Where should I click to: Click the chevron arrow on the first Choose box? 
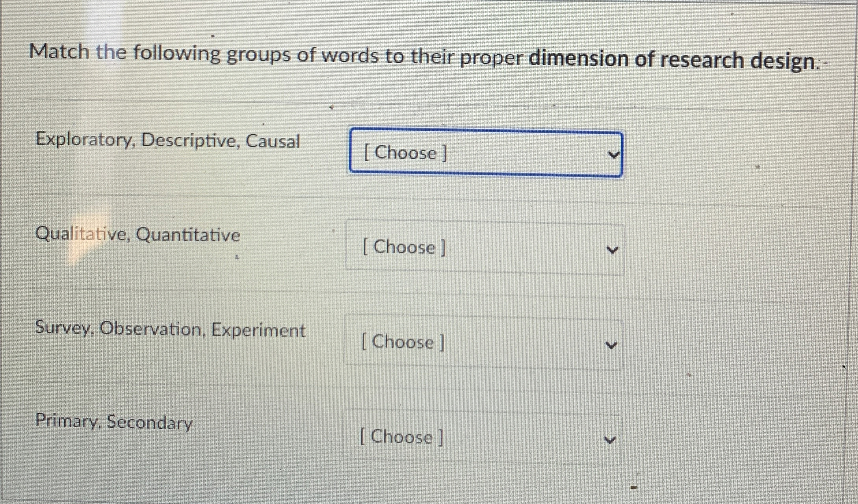(x=613, y=154)
